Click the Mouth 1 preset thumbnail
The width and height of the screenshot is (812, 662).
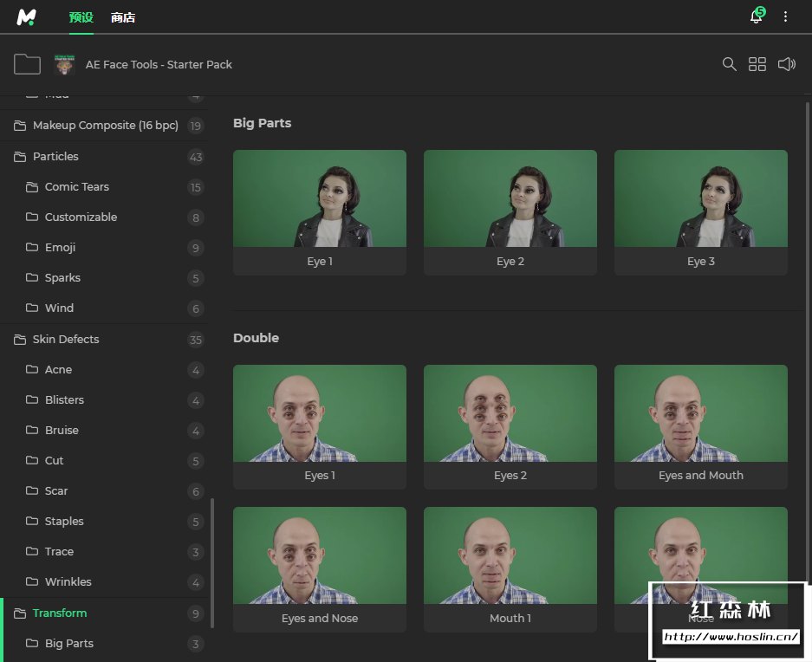click(x=510, y=555)
